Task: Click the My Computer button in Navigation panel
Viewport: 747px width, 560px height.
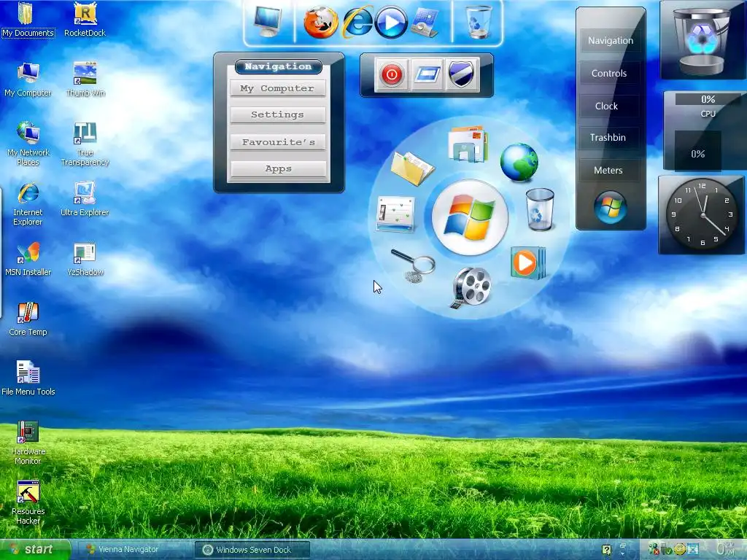Action: pyautogui.click(x=277, y=88)
